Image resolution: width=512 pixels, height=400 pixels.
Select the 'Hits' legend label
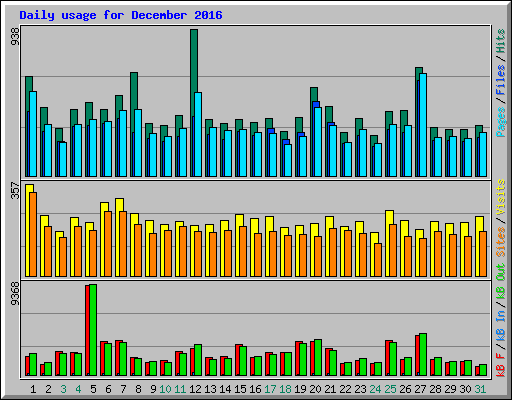[x=500, y=41]
